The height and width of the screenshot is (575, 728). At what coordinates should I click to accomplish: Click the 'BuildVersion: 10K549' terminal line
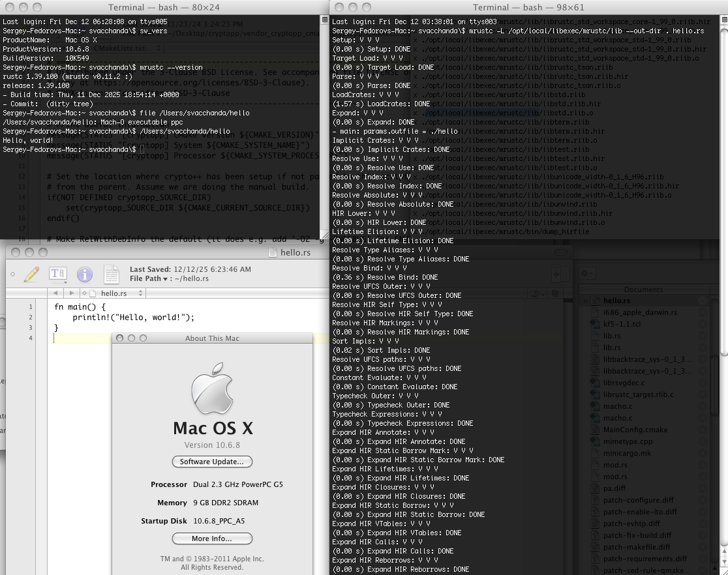click(x=46, y=58)
